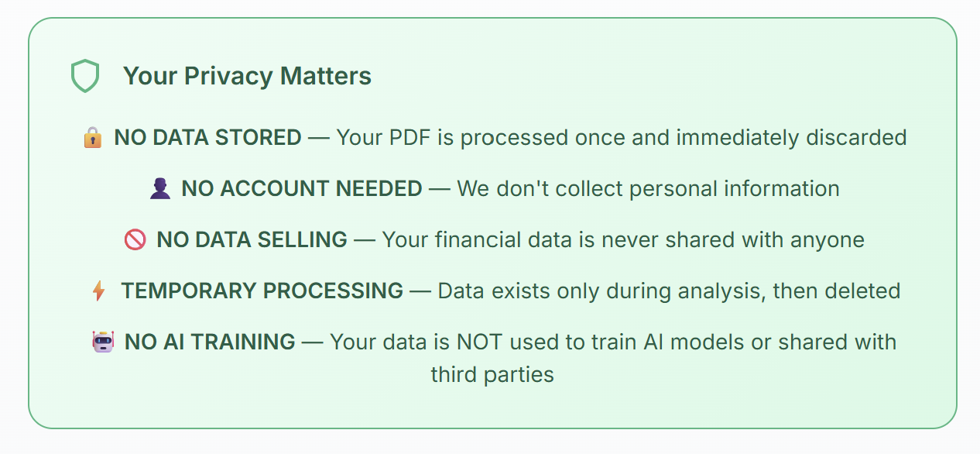Select the 'NO ACCOUNT NEEDED' label
This screenshot has width=980, height=454.
[x=302, y=188]
